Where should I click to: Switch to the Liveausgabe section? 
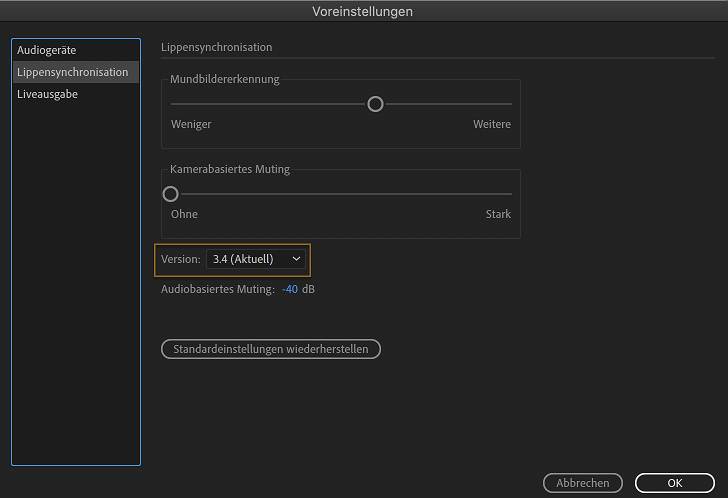click(47, 94)
